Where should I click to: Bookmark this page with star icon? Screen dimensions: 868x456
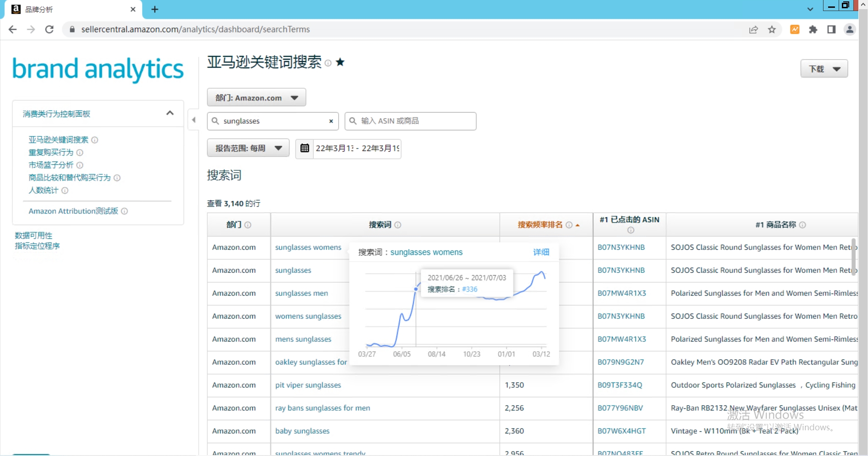coord(772,29)
